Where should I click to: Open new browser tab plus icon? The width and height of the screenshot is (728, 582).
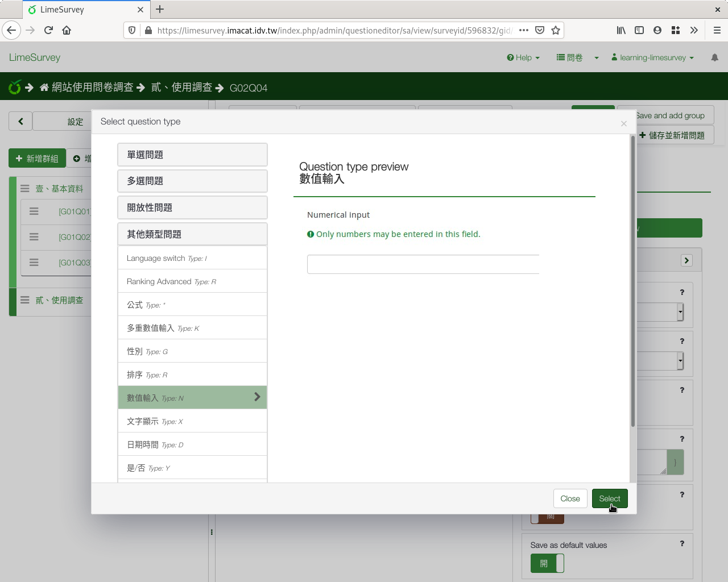[x=160, y=9]
